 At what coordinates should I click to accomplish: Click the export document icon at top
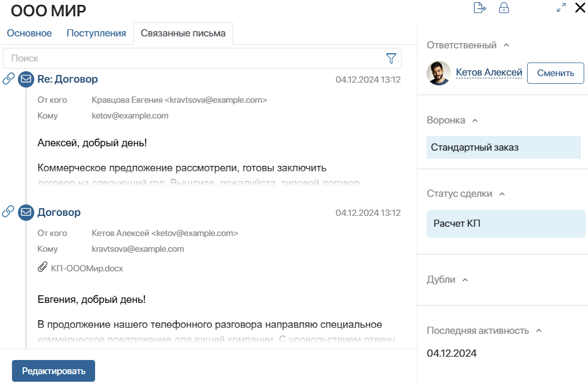click(480, 8)
